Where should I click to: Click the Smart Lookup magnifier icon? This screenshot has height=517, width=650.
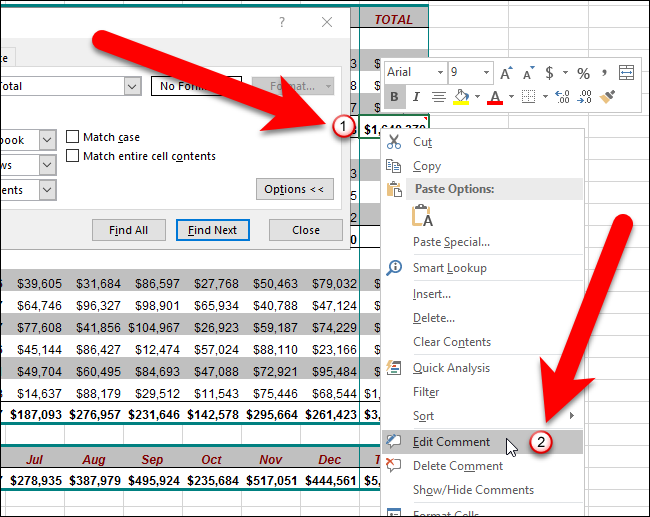[394, 267]
